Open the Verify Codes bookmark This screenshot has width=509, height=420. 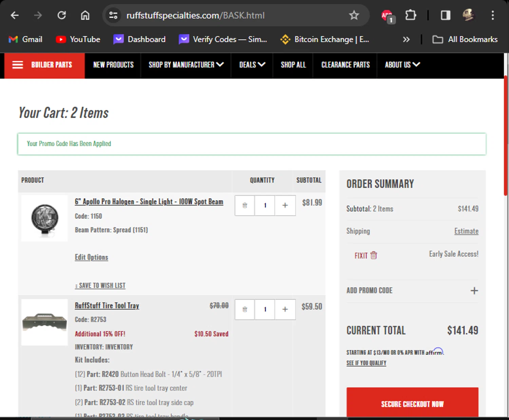tap(223, 39)
